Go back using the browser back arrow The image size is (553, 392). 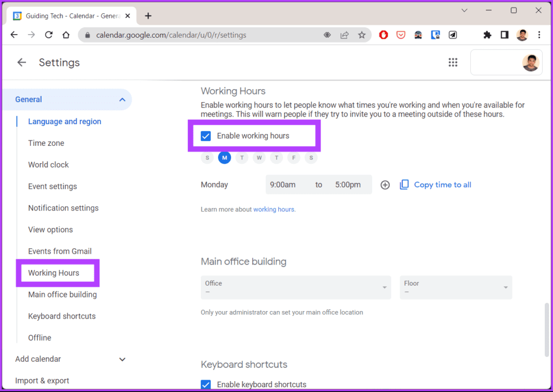(14, 35)
